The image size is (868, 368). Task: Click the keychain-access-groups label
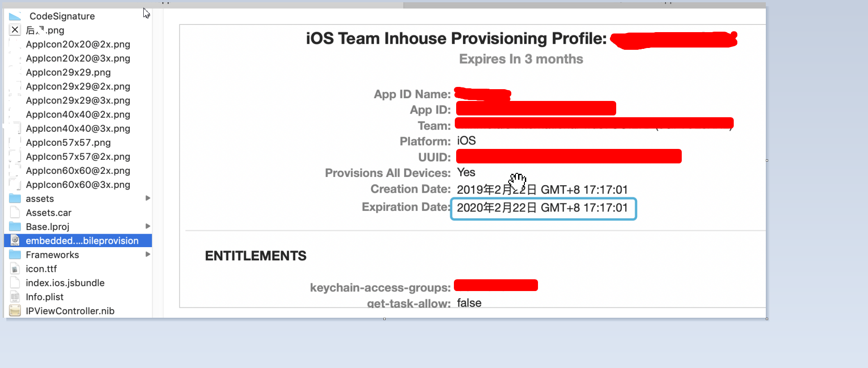coord(380,288)
